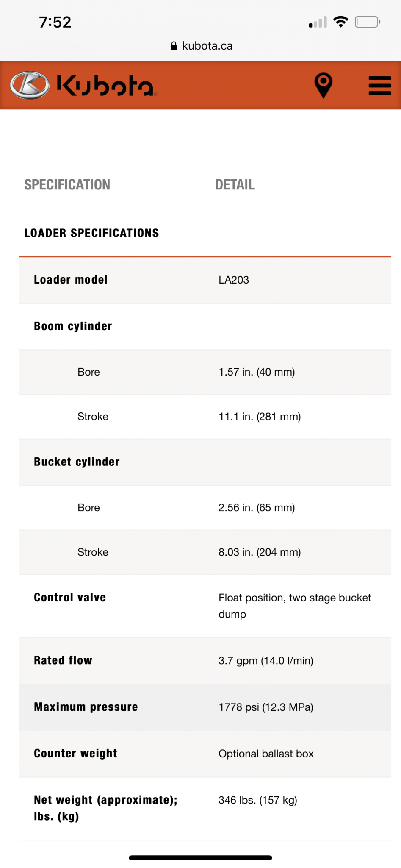This screenshot has width=401, height=868.
Task: Tap the LA203 loader model value
Action: click(x=234, y=280)
